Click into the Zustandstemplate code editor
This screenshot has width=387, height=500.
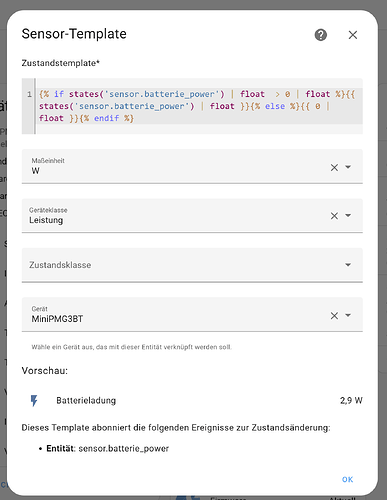point(192,106)
